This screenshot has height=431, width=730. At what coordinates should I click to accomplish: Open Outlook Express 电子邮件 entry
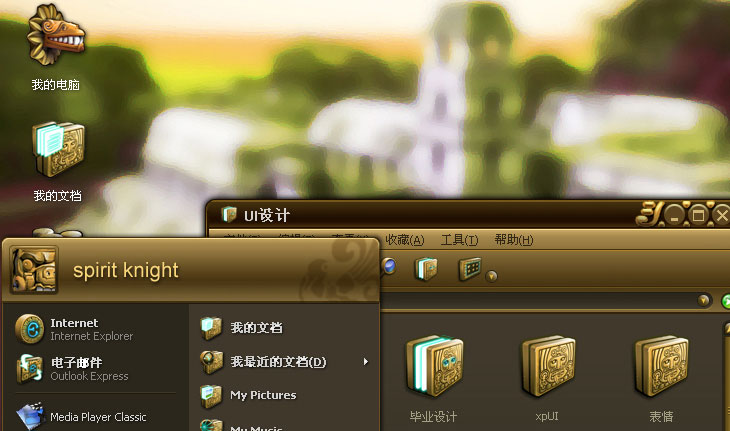pos(73,369)
